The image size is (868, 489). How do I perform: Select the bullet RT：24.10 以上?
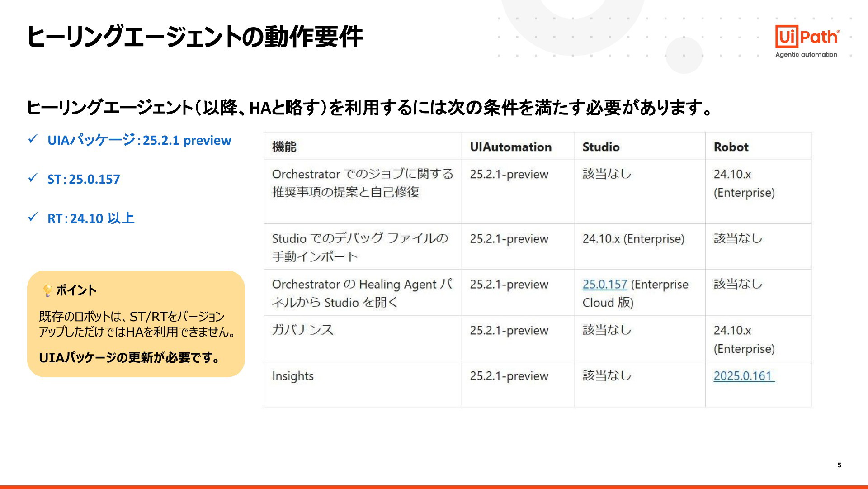click(x=91, y=218)
